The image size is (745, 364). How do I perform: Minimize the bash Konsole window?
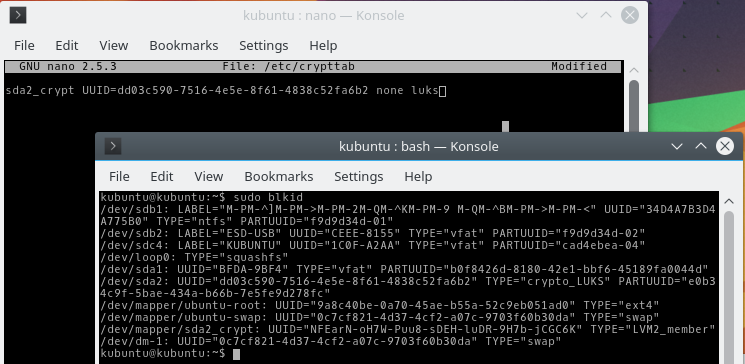(677, 146)
